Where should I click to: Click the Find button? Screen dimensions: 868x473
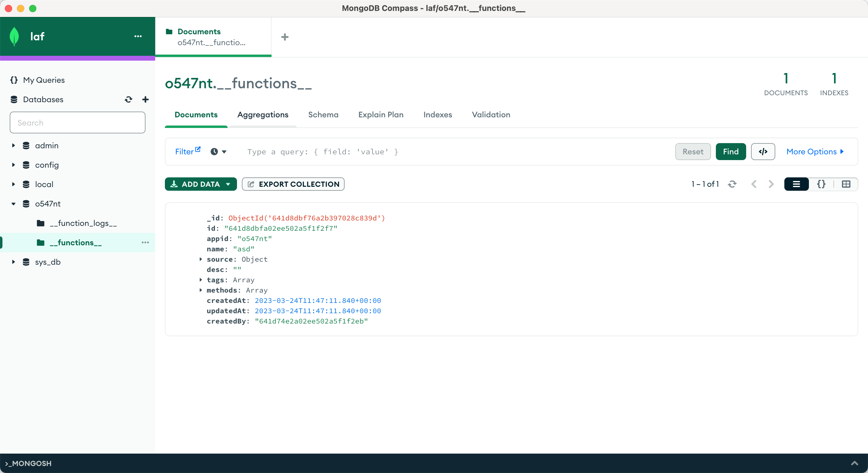pos(730,152)
